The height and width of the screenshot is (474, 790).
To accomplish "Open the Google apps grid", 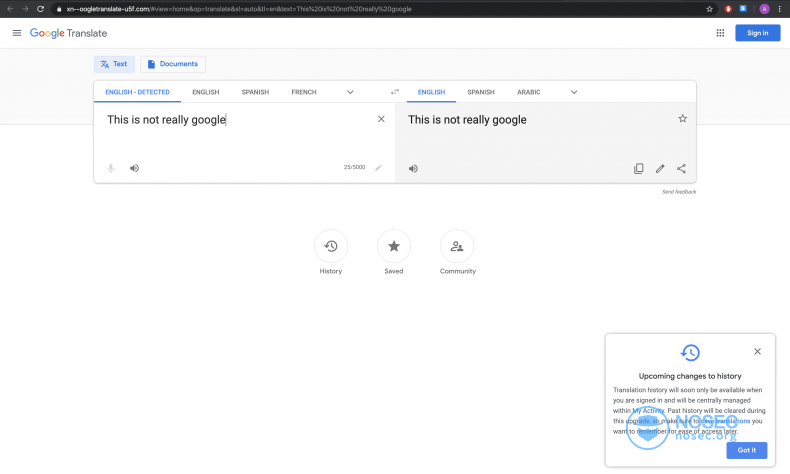I will click(720, 33).
